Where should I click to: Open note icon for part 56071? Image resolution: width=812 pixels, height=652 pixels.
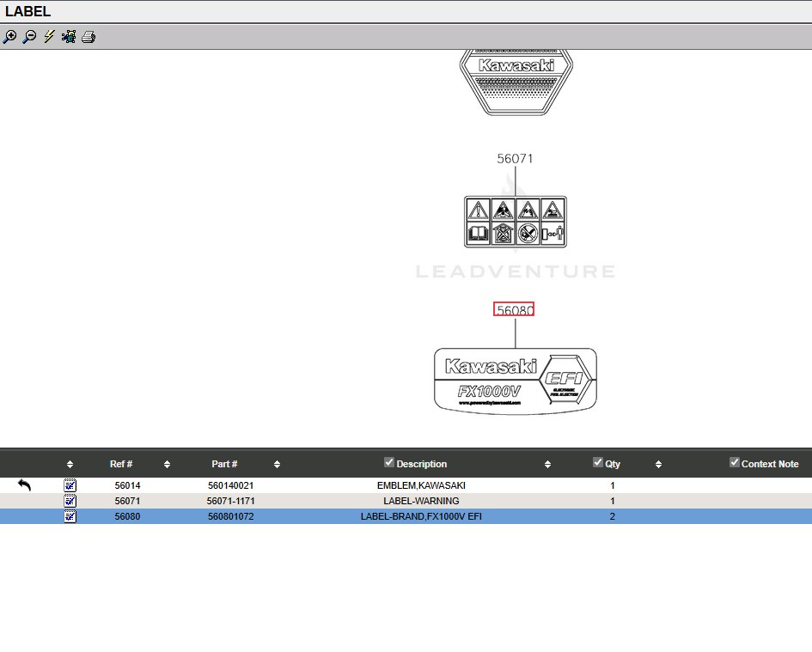(x=70, y=501)
